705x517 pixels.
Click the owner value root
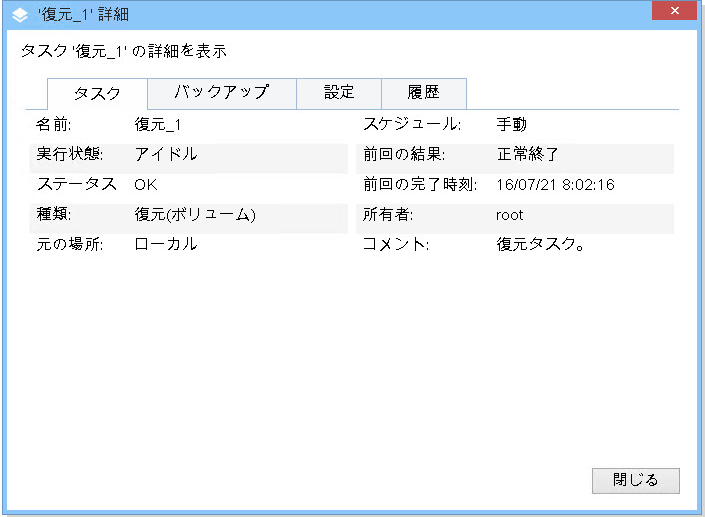coord(509,215)
